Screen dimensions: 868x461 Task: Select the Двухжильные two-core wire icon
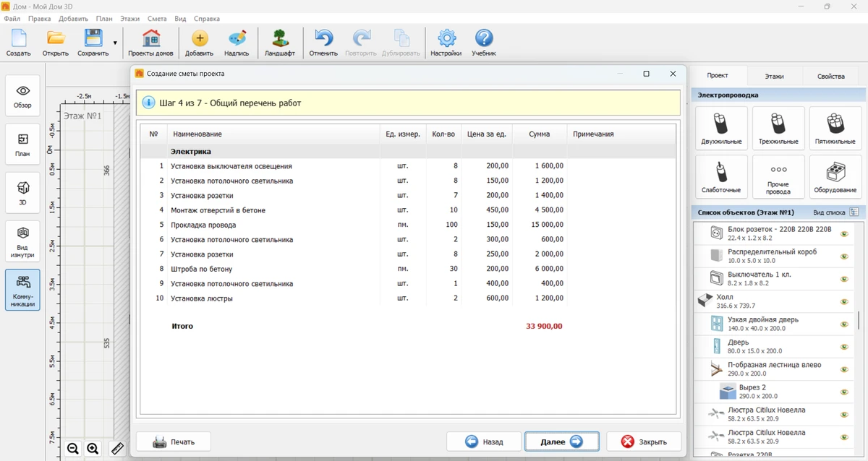coord(720,129)
